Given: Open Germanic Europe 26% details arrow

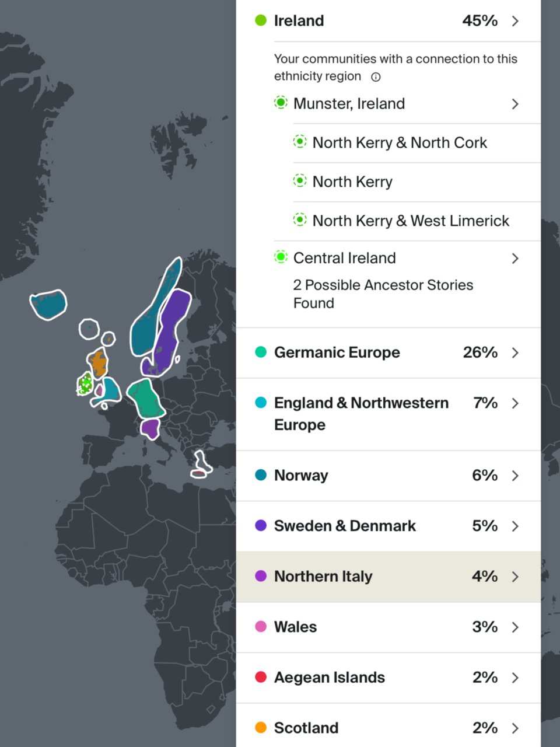Looking at the screenshot, I should point(515,352).
